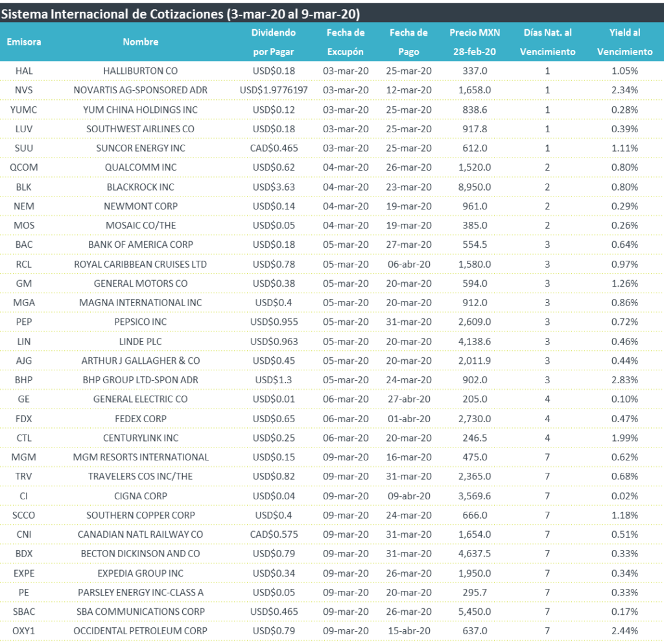Select NOVARTIS payment date 12-mar-20
664x644 pixels.
(409, 90)
